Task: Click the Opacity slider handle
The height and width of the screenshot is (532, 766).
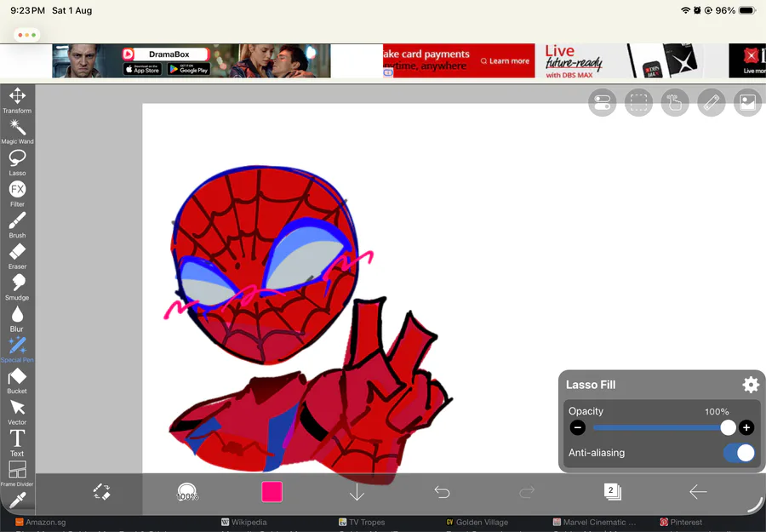Action: 728,428
